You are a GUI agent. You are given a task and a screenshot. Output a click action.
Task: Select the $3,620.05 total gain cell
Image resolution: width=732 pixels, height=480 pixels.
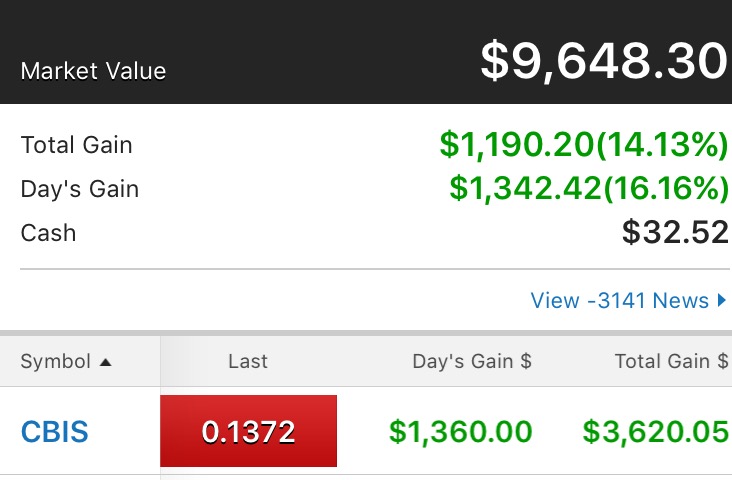(656, 432)
